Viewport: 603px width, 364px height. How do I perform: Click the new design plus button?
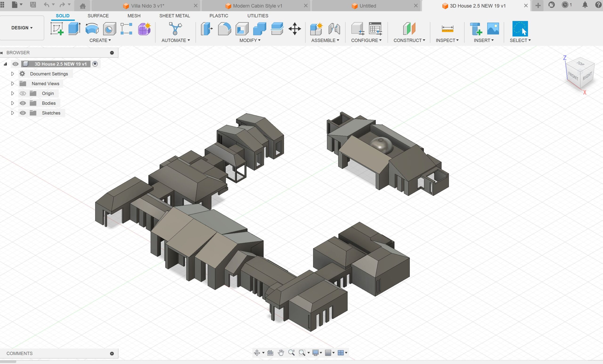pos(538,6)
